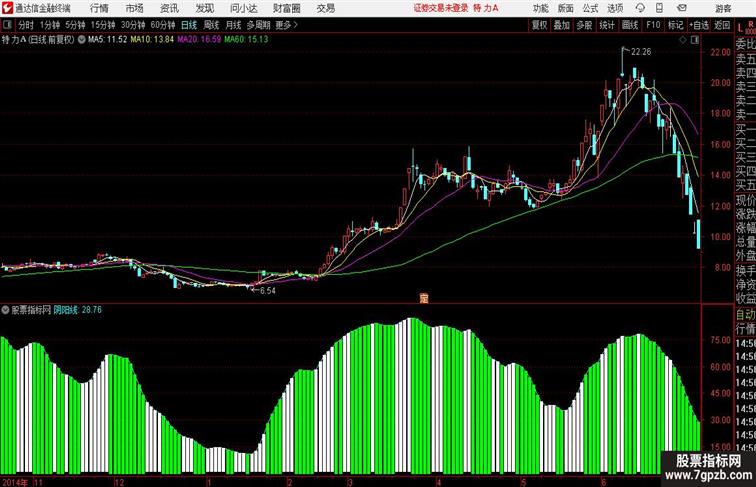Click the purple MA20: 16.59 label
This screenshot has height=487, width=756.
click(199, 40)
